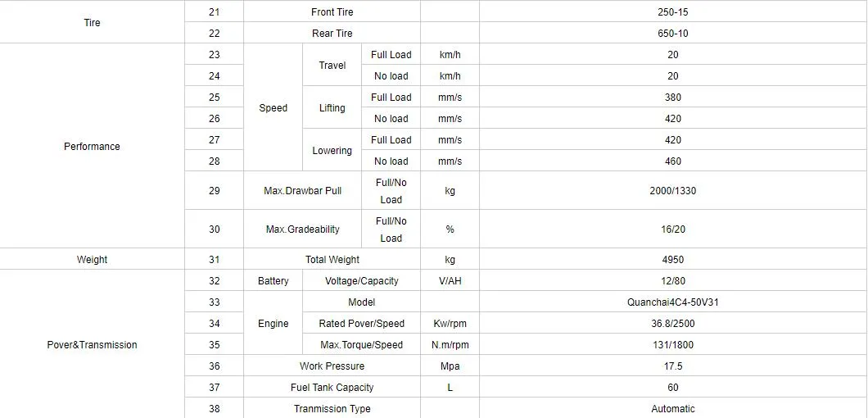This screenshot has height=418, width=868.
Task: Select the 131/1800 torque value
Action: coord(672,345)
